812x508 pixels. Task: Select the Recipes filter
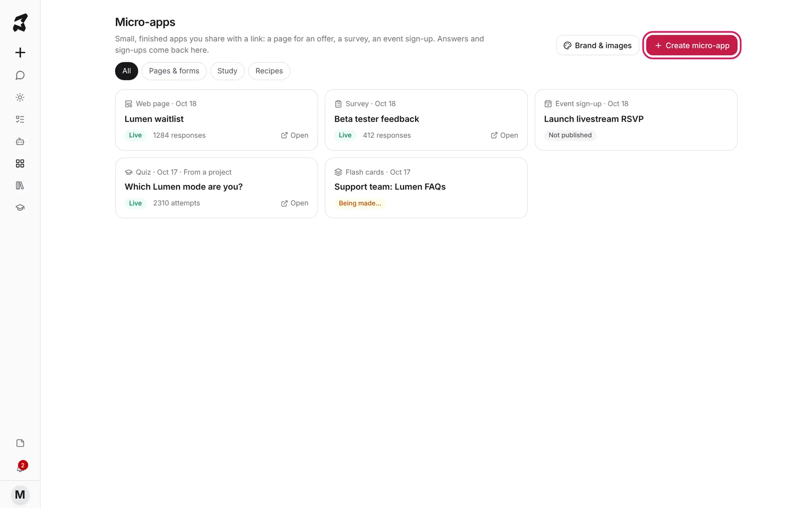pyautogui.click(x=269, y=71)
